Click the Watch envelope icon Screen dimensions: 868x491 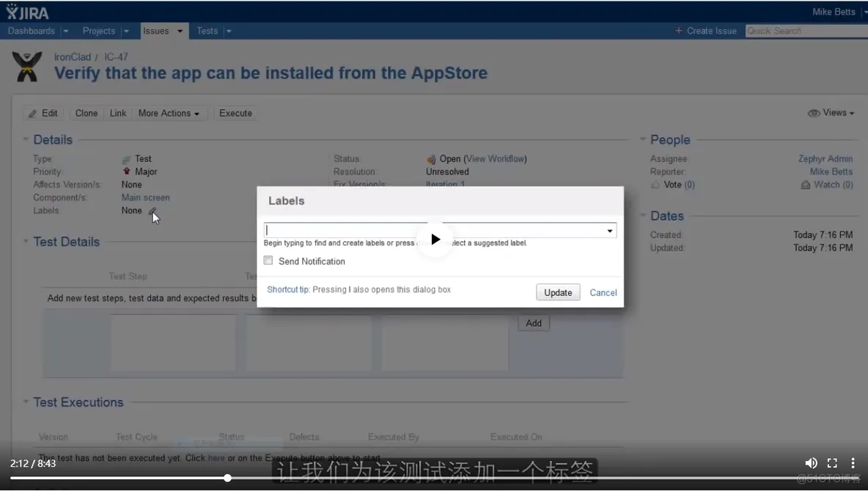[806, 185]
